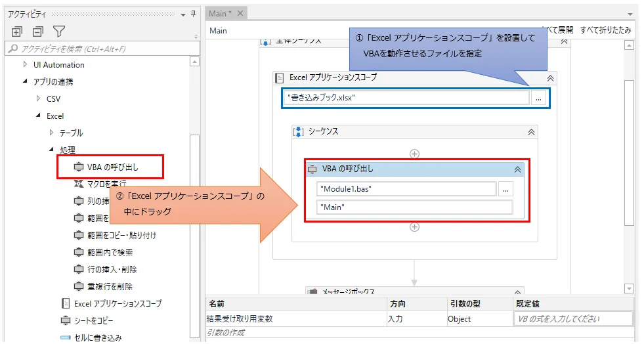Expand the CSV tree node
Screen dimensions: 644x344
[x=38, y=98]
